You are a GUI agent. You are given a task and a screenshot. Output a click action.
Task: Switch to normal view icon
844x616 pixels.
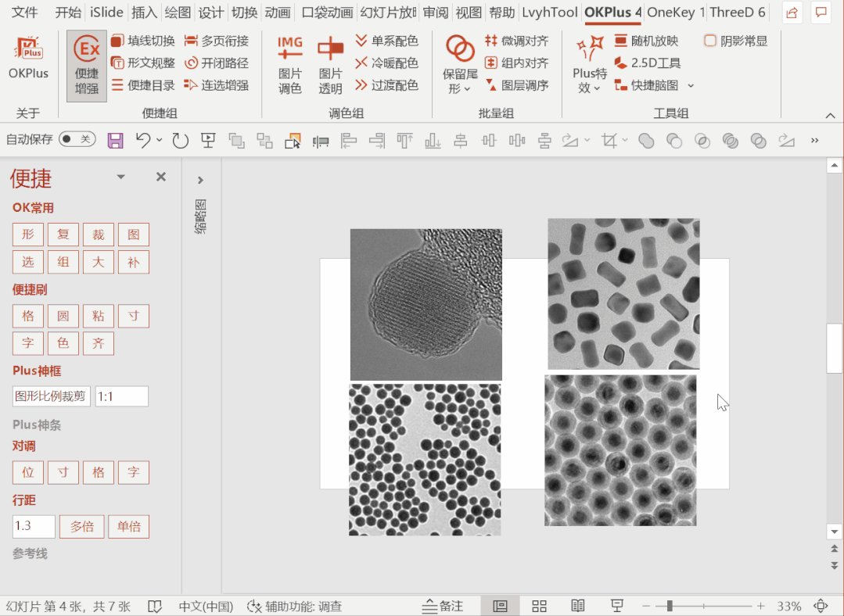tap(500, 607)
